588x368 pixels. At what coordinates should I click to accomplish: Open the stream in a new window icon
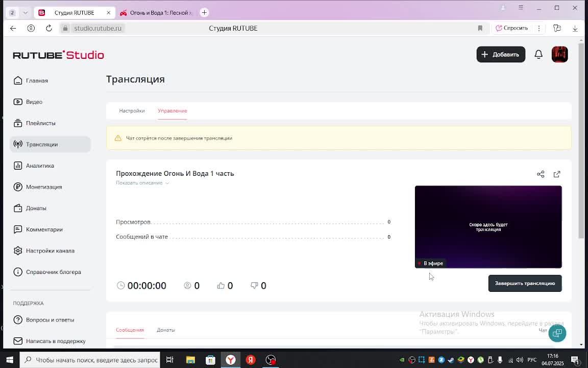pos(557,174)
